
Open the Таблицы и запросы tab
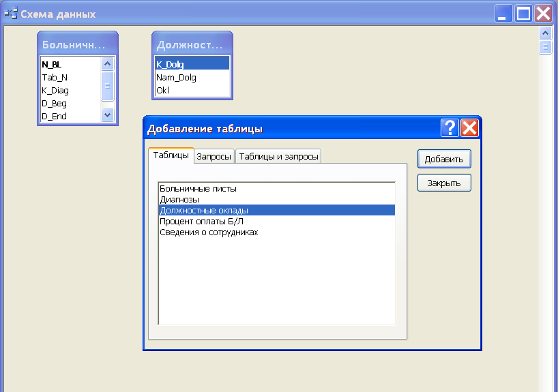(278, 156)
